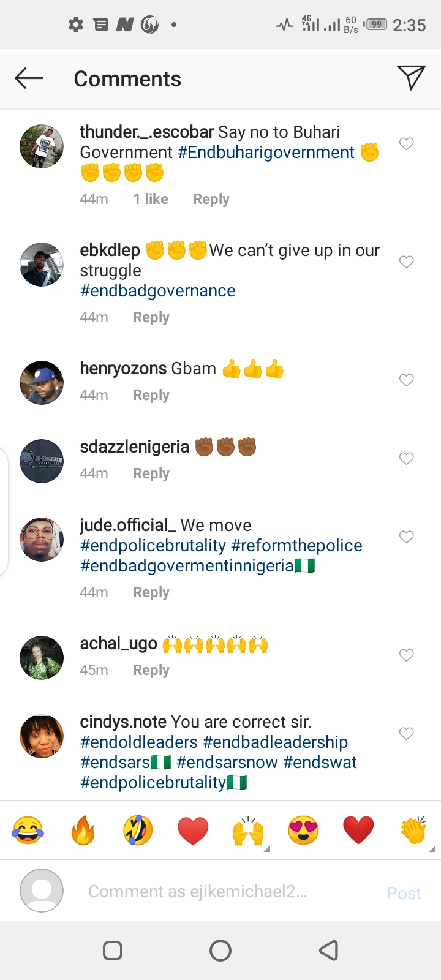Like the sdazzlenigeria comment
Viewport: 441px width, 980px height.
point(407,459)
